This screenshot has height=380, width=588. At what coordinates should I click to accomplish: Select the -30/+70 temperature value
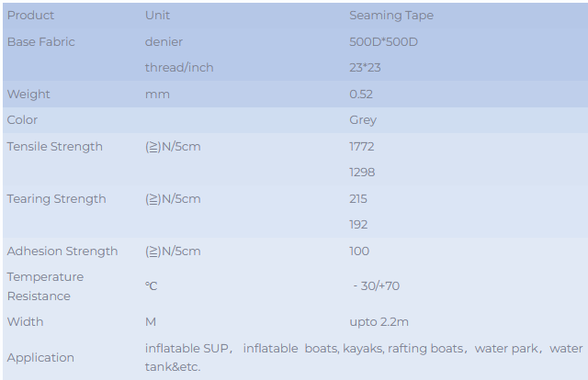pos(377,286)
